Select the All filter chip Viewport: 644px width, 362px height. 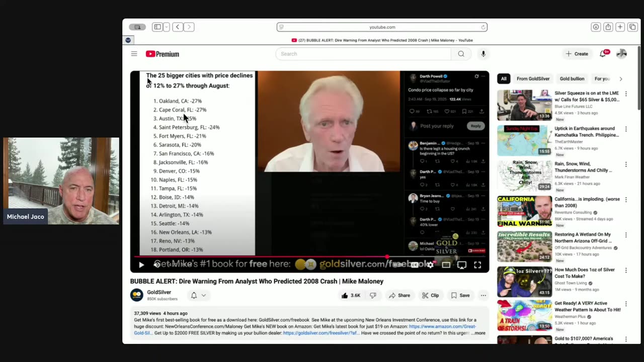pyautogui.click(x=504, y=78)
